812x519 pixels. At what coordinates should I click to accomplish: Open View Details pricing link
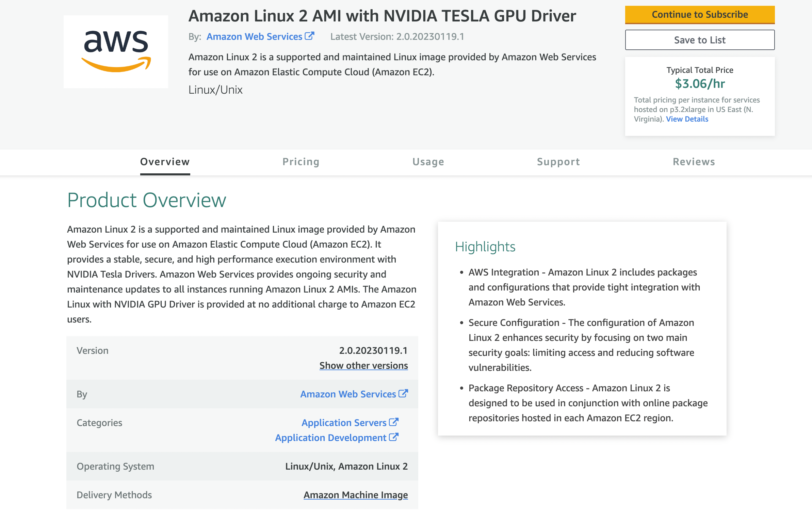(x=687, y=119)
